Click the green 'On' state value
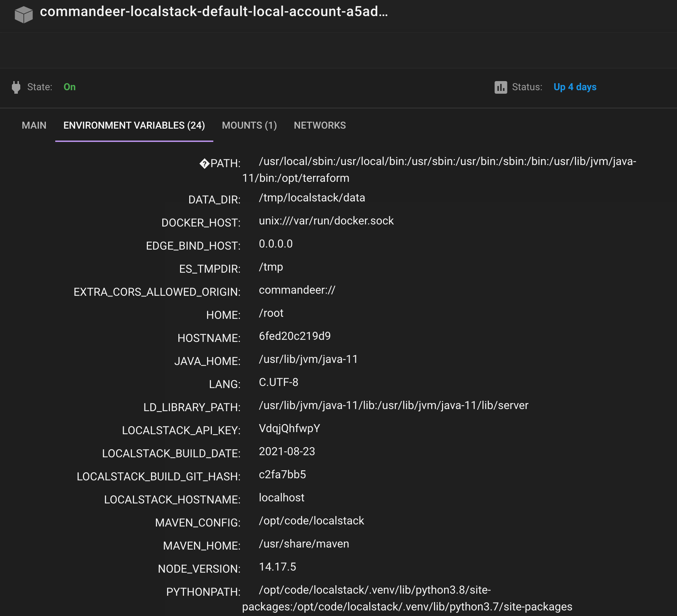The height and width of the screenshot is (616, 677). coord(70,87)
